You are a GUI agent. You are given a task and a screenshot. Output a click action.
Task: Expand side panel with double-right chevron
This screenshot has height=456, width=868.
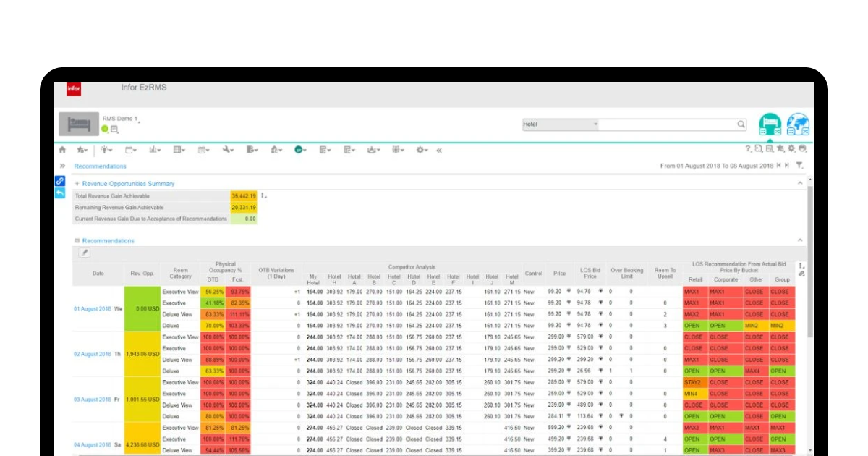tap(62, 166)
